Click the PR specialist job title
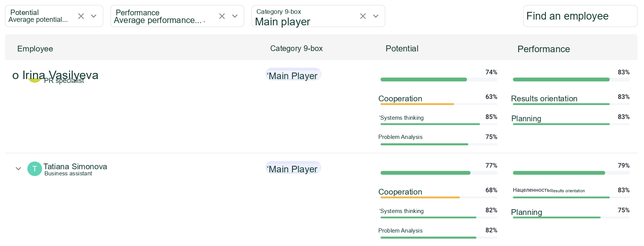 [64, 81]
